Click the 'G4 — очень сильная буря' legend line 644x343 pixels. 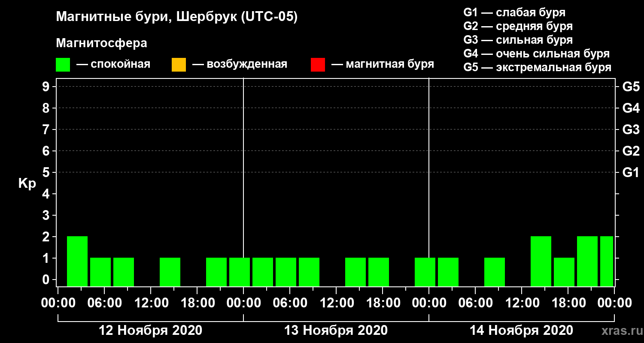tap(536, 54)
